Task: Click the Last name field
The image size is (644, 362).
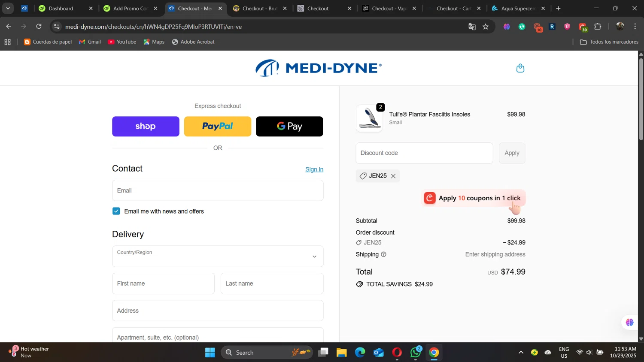Action: pos(272,284)
